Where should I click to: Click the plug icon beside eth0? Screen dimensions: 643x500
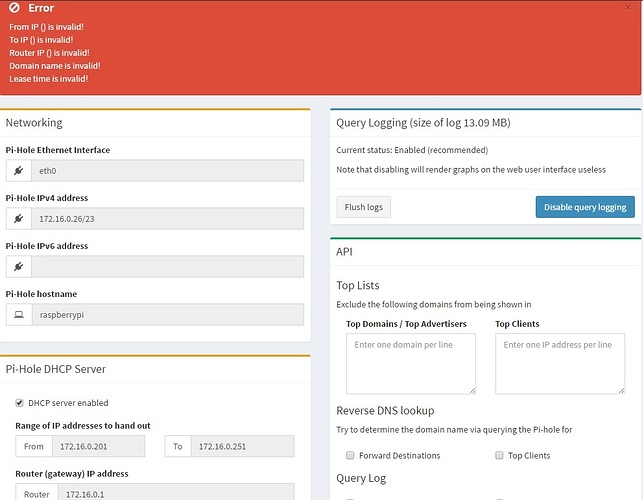click(18, 171)
